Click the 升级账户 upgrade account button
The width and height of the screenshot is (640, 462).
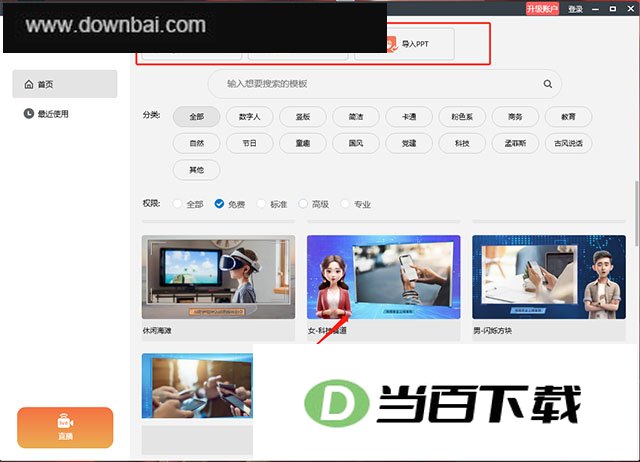[542, 9]
